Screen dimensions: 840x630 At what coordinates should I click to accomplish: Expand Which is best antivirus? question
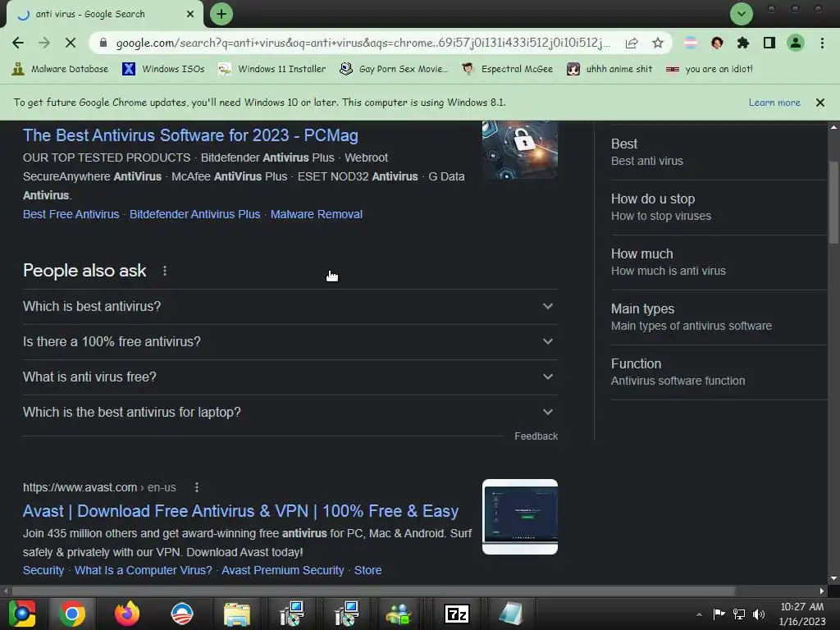290,307
